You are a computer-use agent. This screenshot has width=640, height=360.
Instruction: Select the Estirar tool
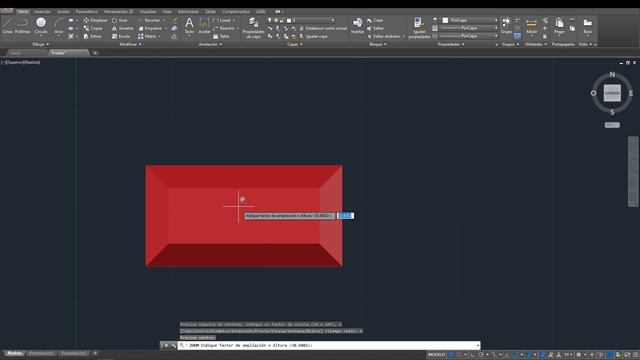click(93, 36)
